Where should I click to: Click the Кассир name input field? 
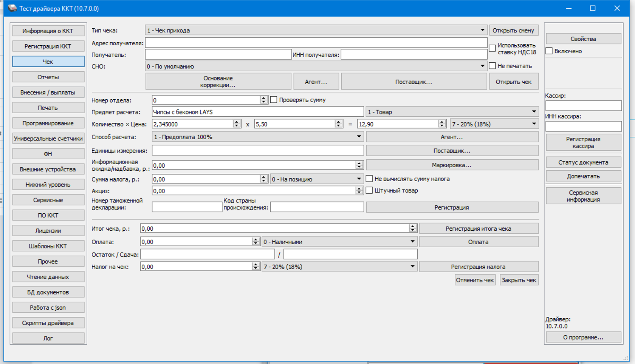coord(583,106)
